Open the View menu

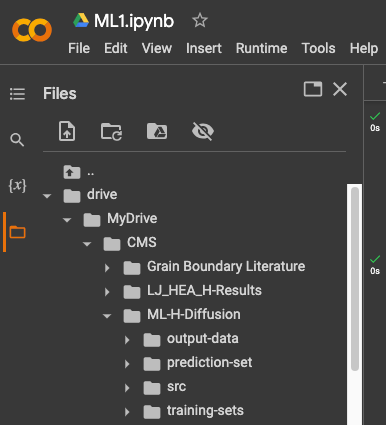pyautogui.click(x=157, y=48)
